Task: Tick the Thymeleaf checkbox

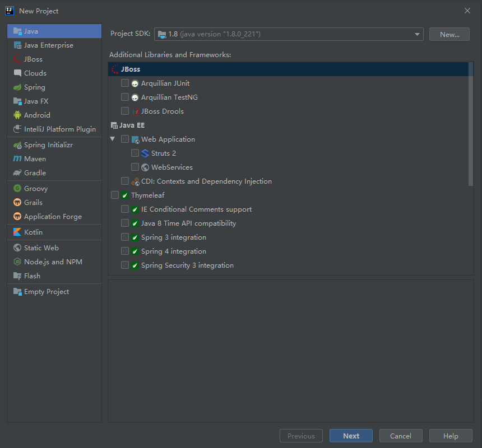Action: (x=115, y=195)
